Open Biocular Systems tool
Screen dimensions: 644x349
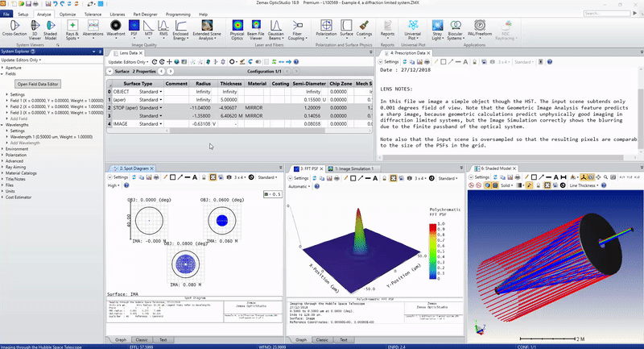point(455,30)
